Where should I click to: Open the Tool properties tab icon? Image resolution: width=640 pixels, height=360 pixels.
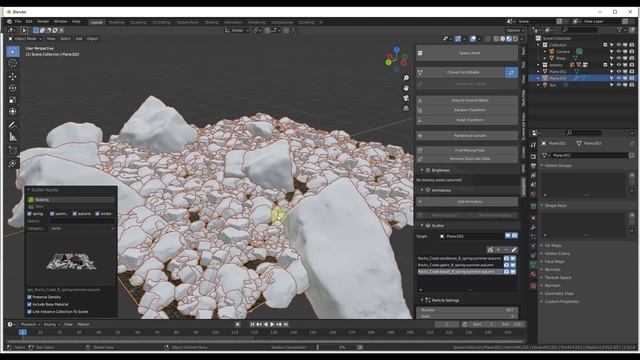pyautogui.click(x=533, y=145)
